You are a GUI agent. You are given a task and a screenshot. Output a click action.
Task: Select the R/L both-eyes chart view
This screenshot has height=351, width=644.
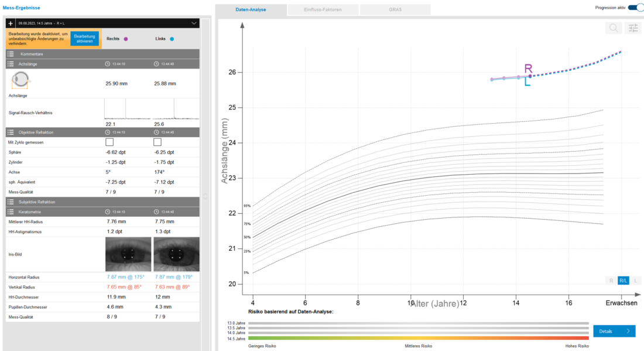point(624,281)
